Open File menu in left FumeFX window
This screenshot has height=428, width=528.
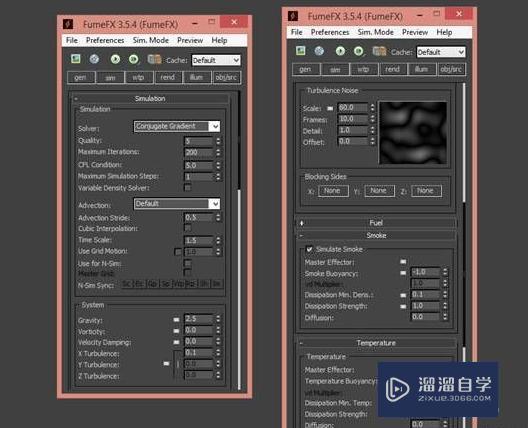click(72, 40)
